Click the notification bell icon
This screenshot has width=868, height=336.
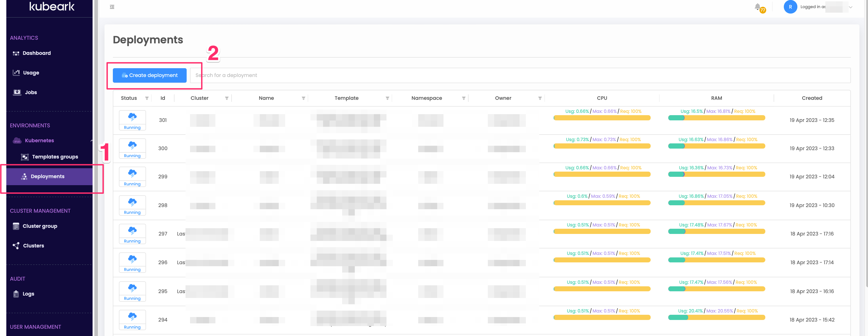(x=757, y=7)
